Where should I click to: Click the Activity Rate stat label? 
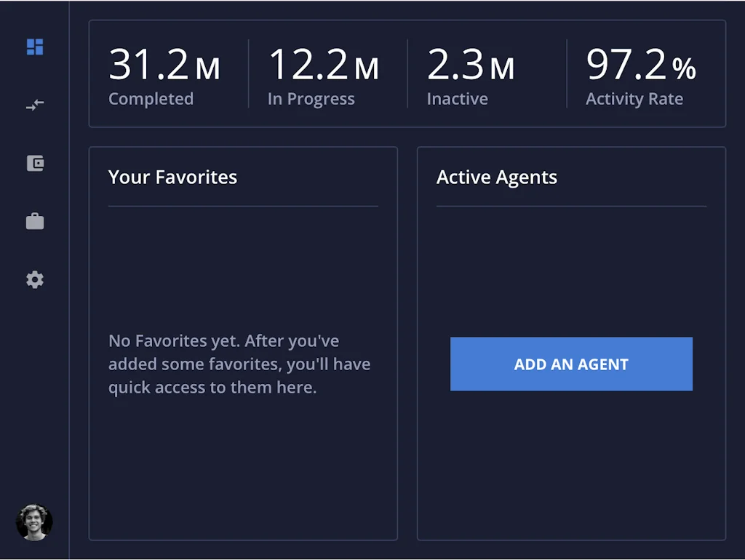(x=634, y=99)
